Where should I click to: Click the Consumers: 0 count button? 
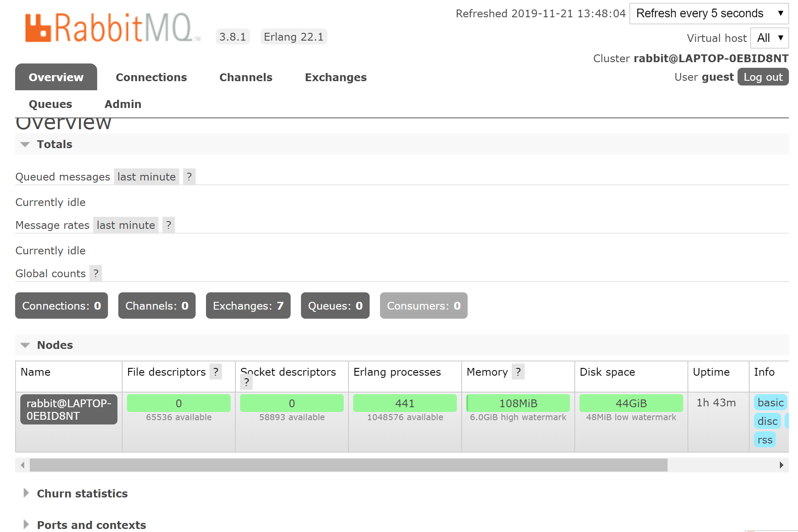pos(424,306)
